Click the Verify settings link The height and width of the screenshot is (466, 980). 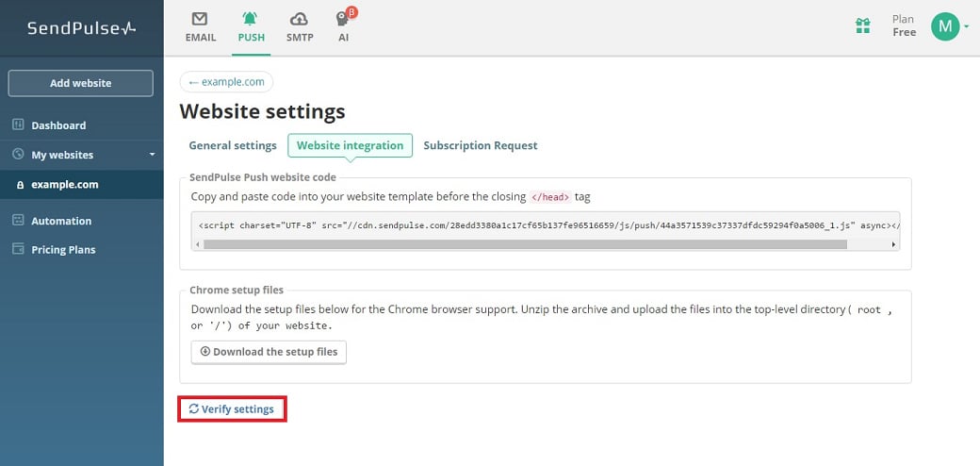coord(232,409)
